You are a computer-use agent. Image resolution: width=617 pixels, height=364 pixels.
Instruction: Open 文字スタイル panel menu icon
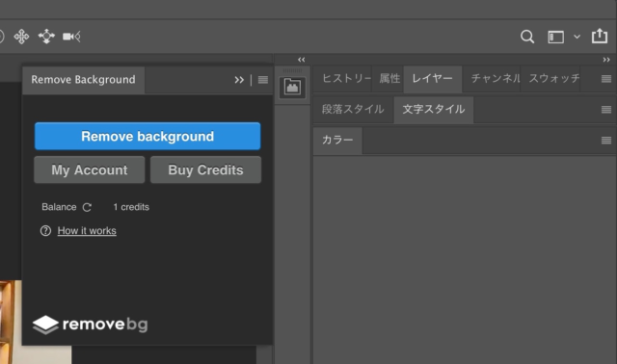[x=606, y=110]
